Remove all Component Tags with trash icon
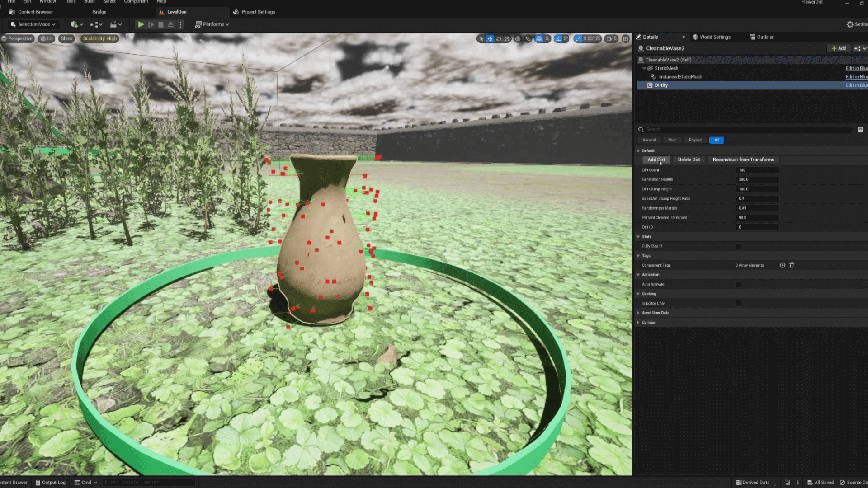 click(792, 265)
